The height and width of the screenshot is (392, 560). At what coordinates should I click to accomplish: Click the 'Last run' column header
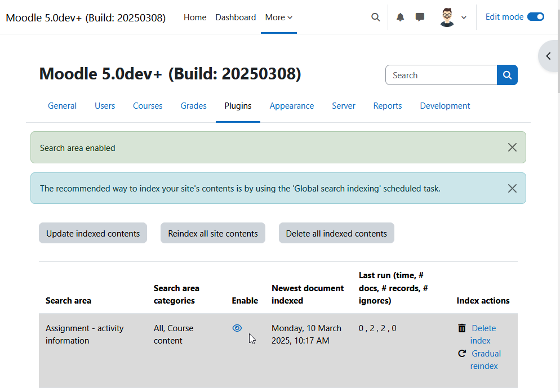[x=393, y=288]
